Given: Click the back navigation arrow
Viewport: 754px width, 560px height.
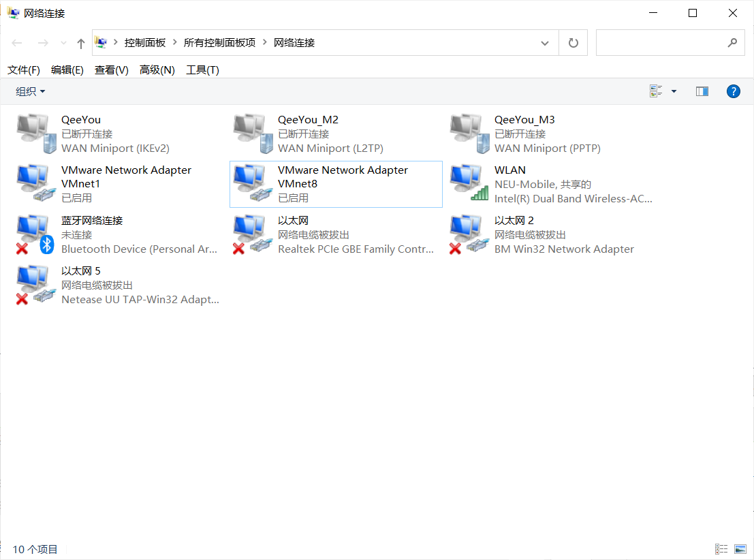Looking at the screenshot, I should (x=17, y=44).
